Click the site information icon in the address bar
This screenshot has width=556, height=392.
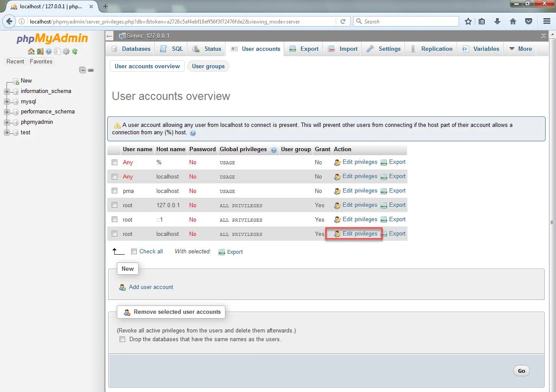[x=22, y=21]
